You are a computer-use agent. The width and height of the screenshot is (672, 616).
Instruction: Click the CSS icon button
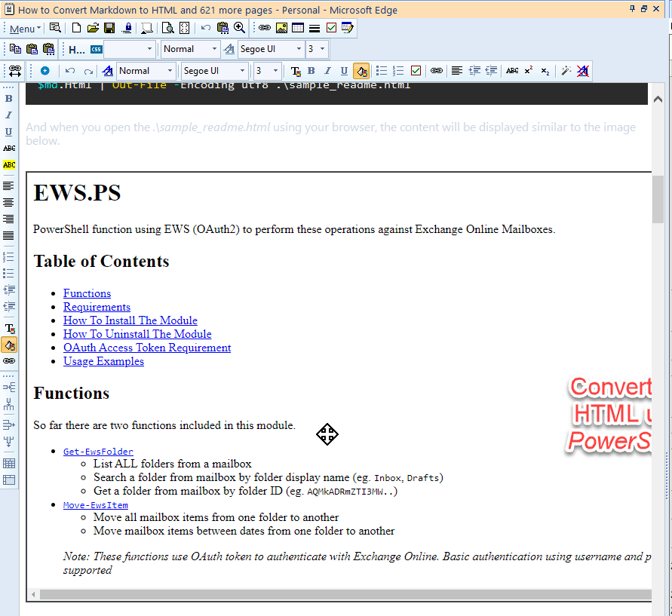pos(96,50)
